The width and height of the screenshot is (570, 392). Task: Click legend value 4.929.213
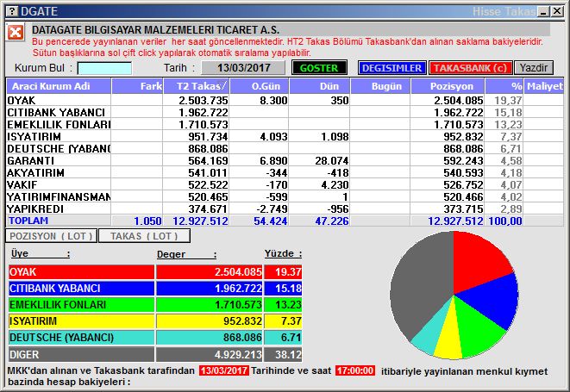238,354
